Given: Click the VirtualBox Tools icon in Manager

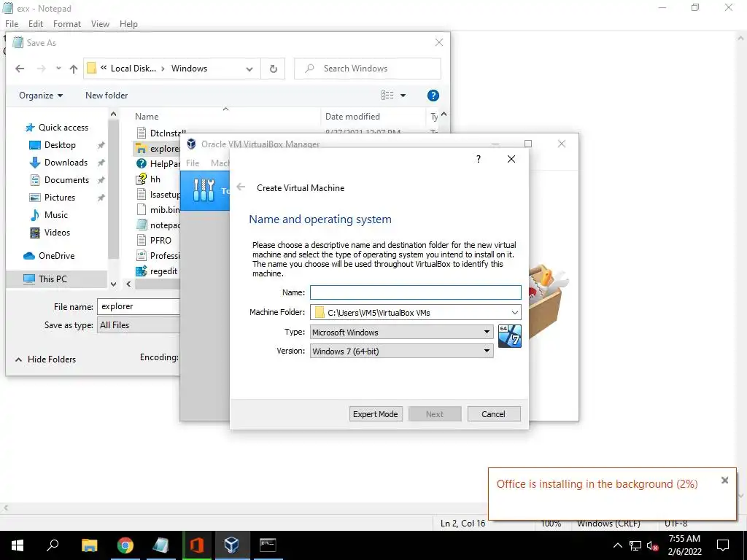Looking at the screenshot, I should coord(204,190).
